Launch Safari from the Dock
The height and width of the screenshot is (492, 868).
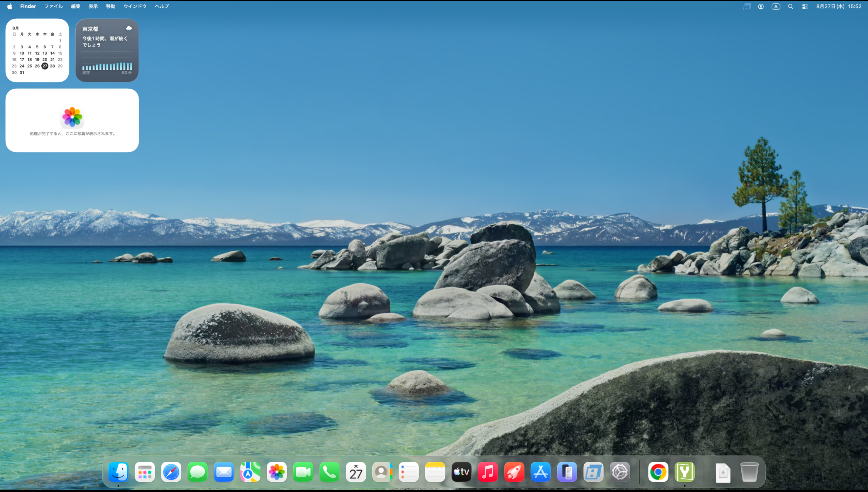(171, 472)
